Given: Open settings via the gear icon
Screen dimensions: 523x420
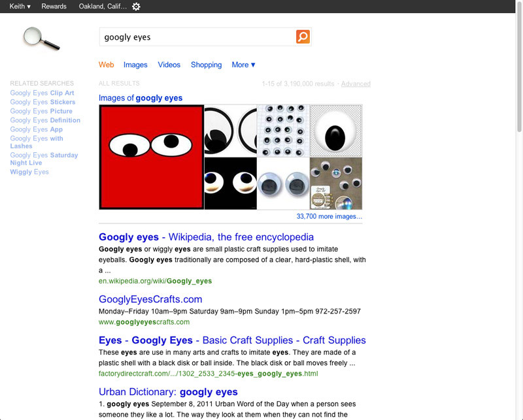Looking at the screenshot, I should tap(136, 7).
